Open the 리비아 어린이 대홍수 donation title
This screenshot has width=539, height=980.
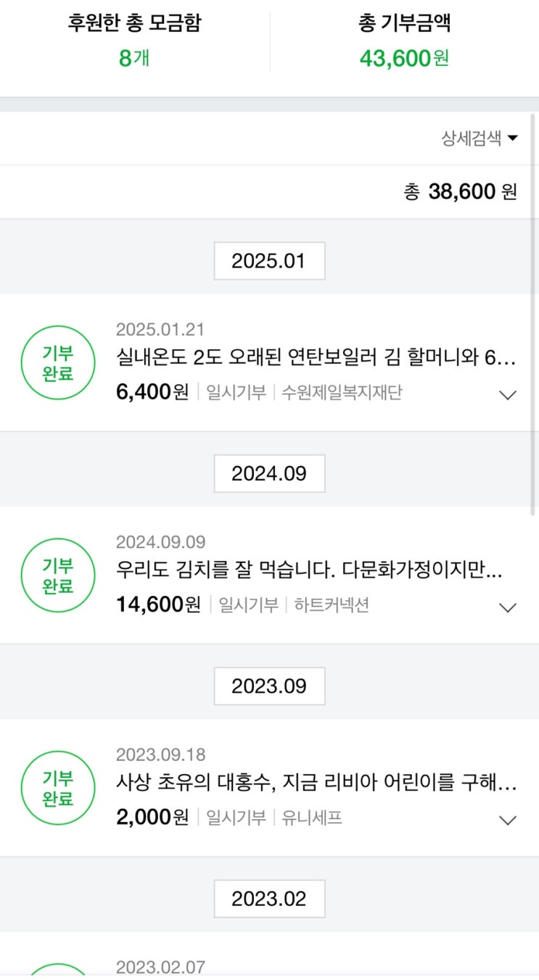(x=316, y=784)
